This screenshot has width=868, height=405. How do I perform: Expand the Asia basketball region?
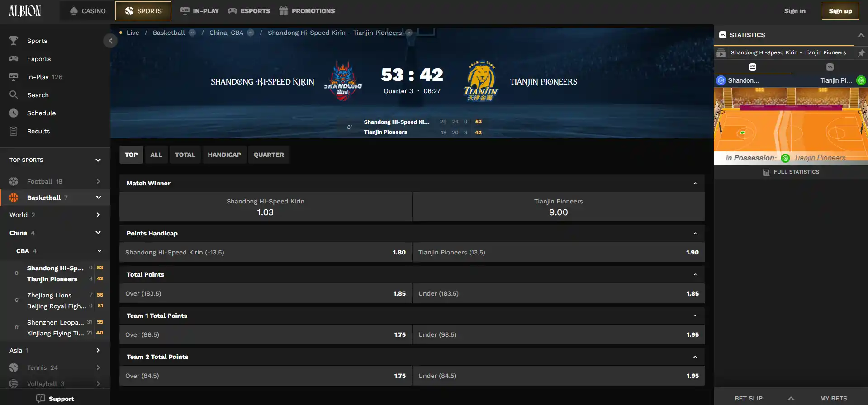(x=98, y=350)
